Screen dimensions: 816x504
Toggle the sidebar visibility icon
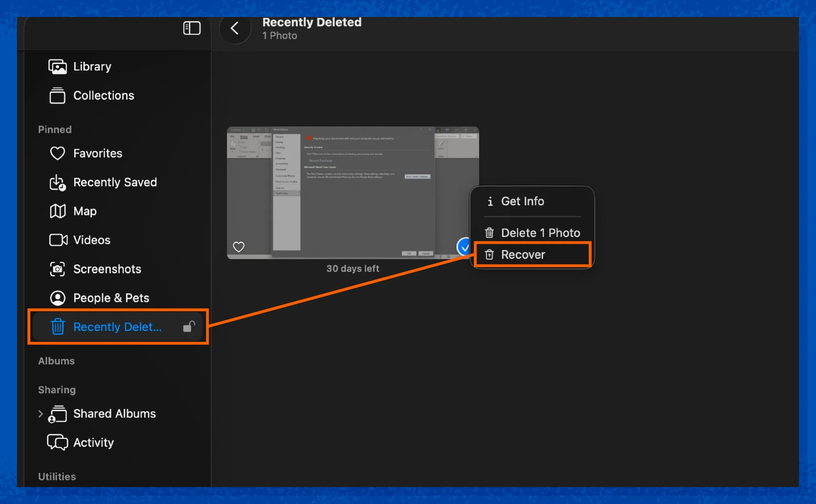[x=192, y=28]
